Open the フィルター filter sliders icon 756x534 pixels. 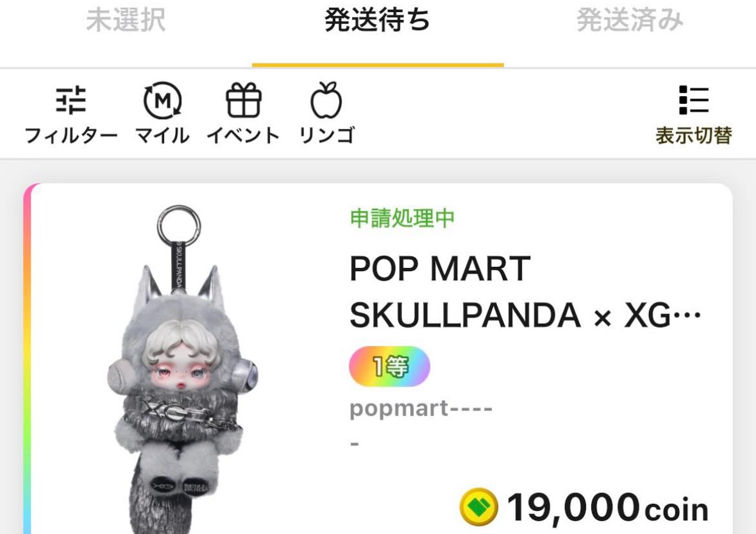point(71,100)
